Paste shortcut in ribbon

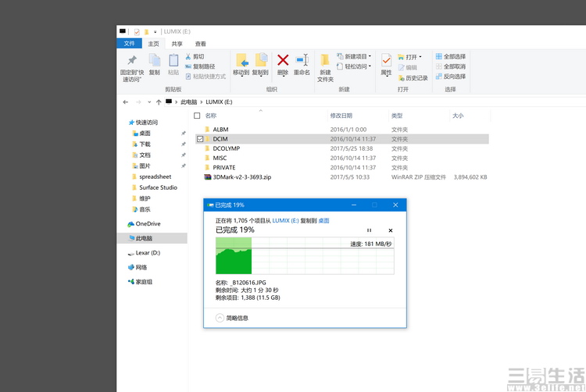pos(205,77)
